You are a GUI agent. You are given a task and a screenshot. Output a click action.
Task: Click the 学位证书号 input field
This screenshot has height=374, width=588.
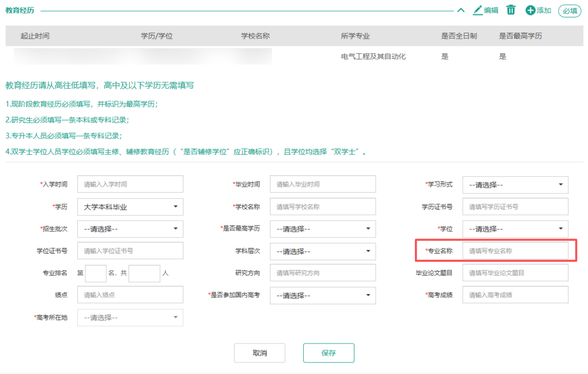[130, 250]
